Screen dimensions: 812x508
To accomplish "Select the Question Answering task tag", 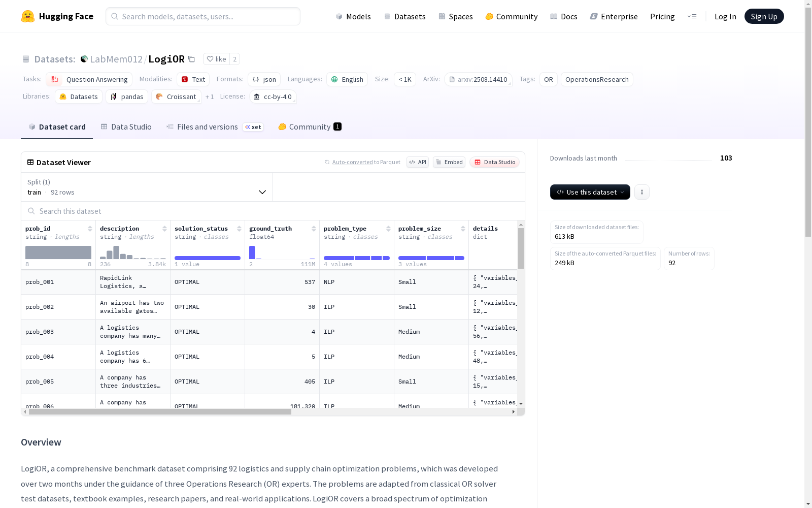I will coord(89,79).
